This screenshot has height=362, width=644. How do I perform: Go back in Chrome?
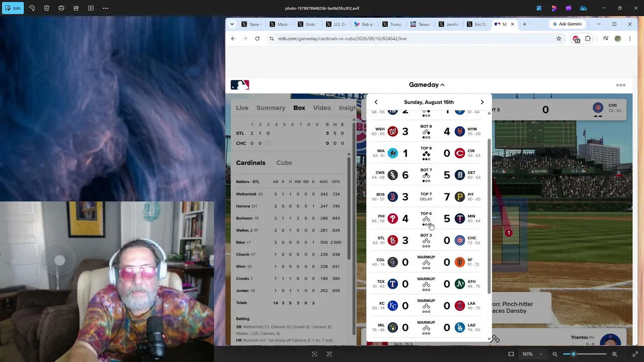233,39
